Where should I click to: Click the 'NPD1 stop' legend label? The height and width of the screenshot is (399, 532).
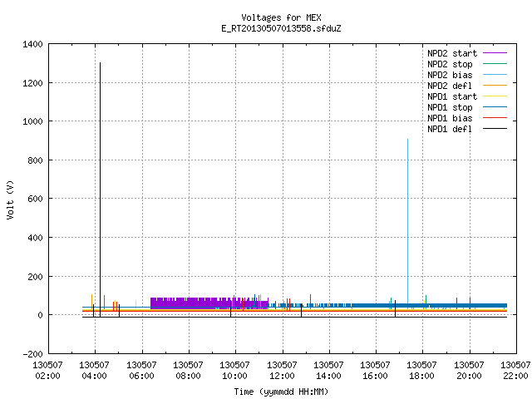[x=450, y=107]
